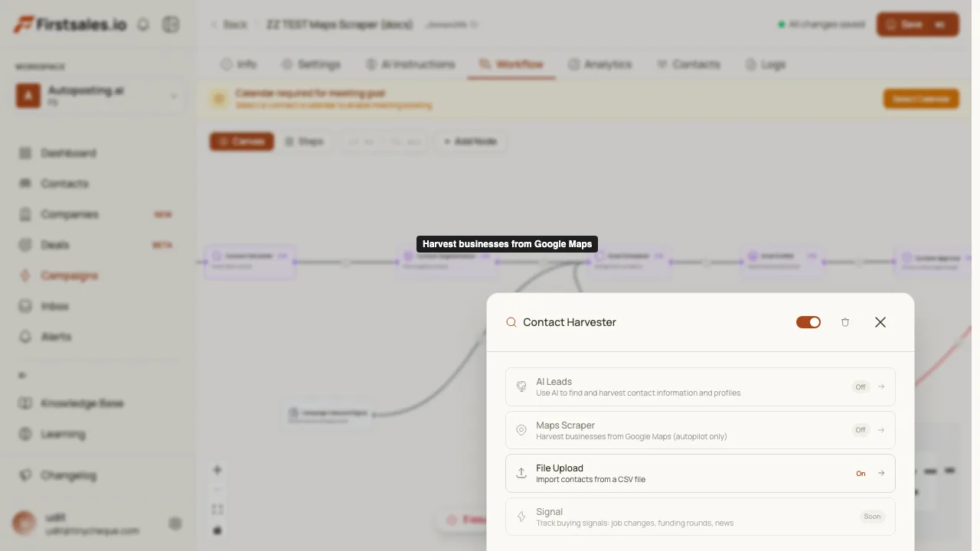The width and height of the screenshot is (980, 551).
Task: Open Campaigns in the sidebar
Action: (97, 275)
